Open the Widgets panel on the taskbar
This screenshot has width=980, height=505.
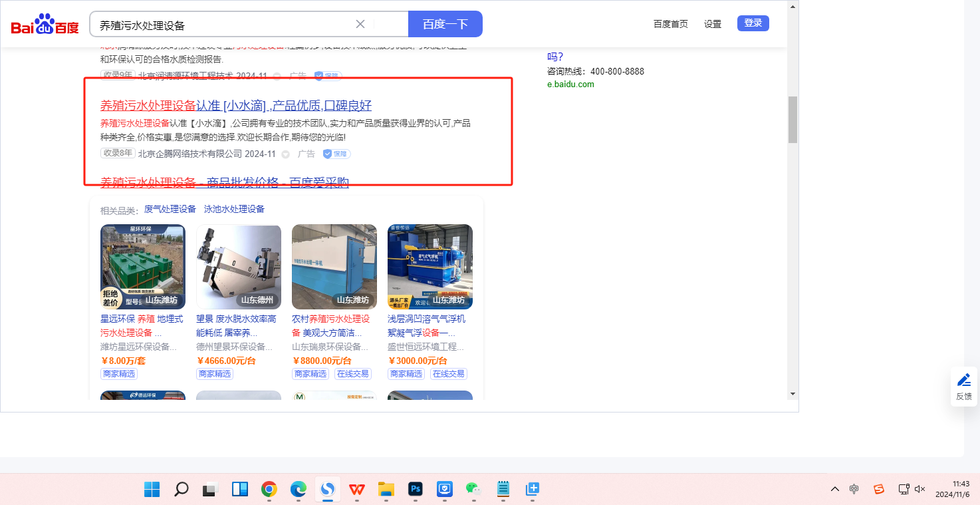pos(240,489)
